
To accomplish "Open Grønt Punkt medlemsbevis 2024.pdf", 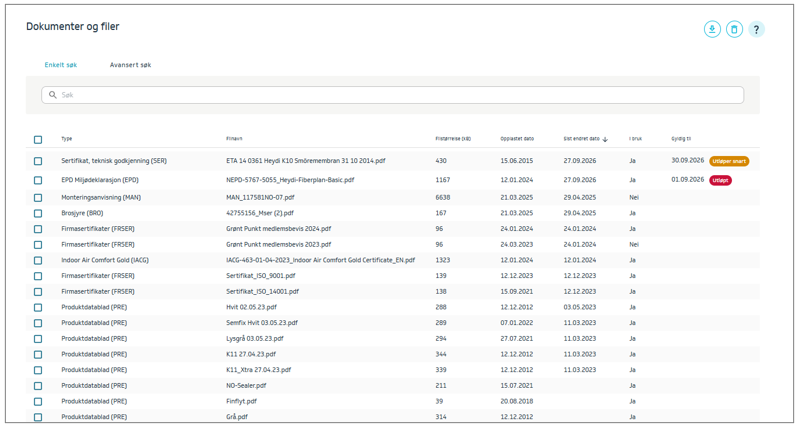I will [279, 229].
